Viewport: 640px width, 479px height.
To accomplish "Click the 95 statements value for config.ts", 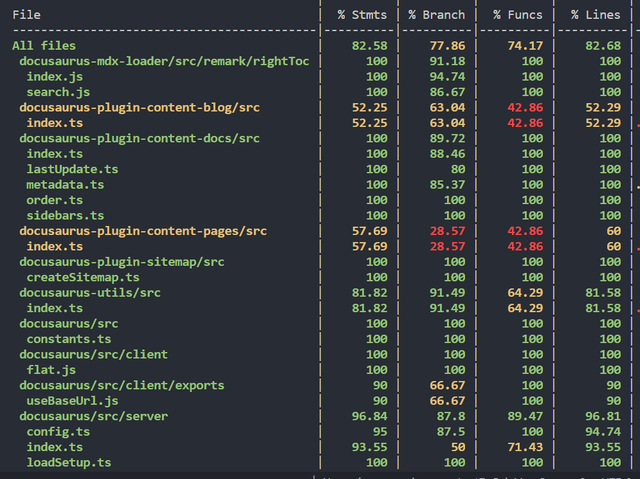I will tap(380, 432).
